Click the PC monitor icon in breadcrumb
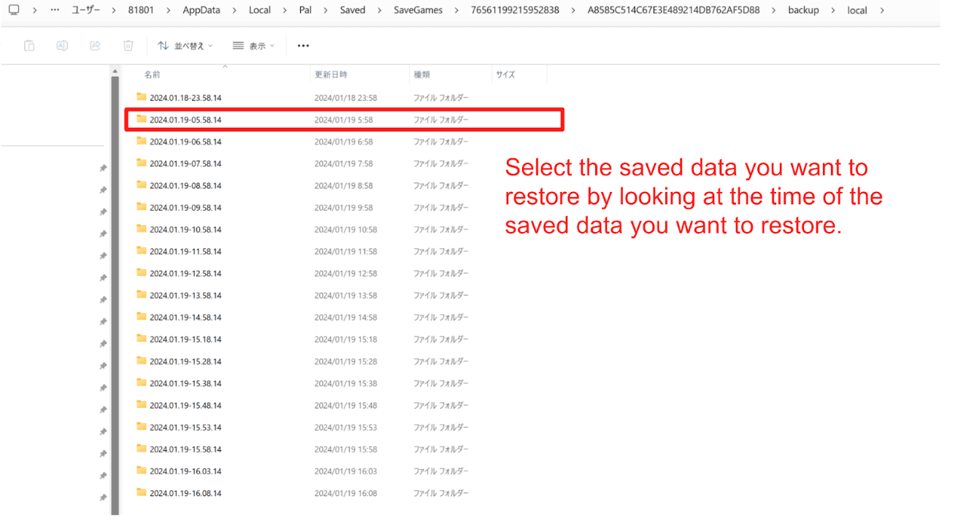This screenshot has width=980, height=532. tap(14, 10)
